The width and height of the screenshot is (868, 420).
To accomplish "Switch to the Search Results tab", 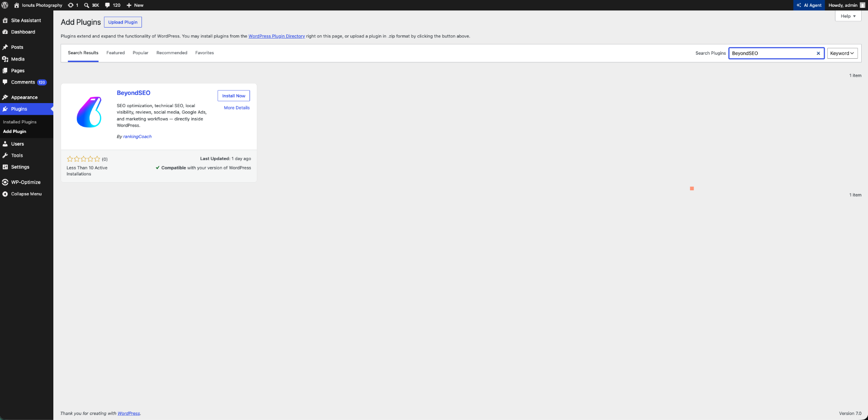I will [83, 53].
